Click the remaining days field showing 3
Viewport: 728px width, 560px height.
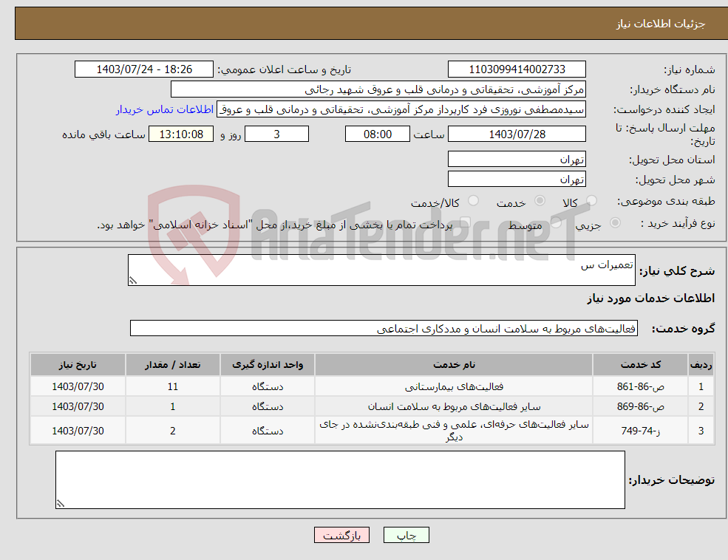(x=276, y=134)
